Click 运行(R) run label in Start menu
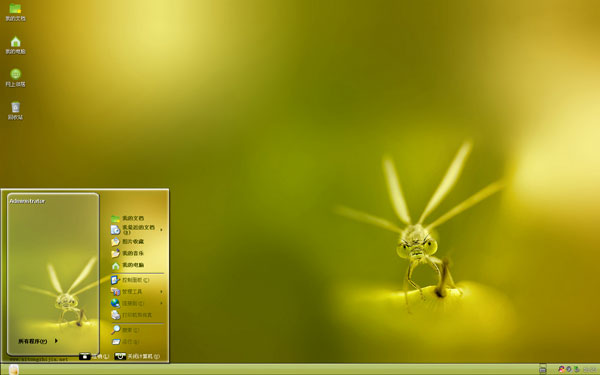The width and height of the screenshot is (600, 375). pyautogui.click(x=130, y=342)
